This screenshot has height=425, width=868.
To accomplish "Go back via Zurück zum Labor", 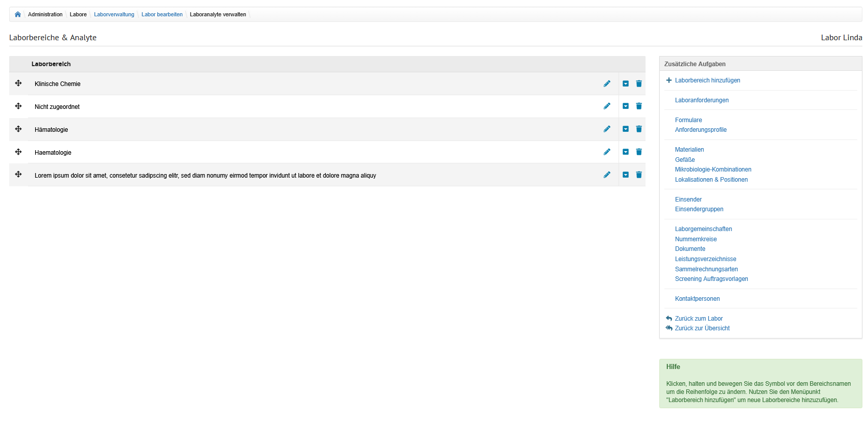I will pyautogui.click(x=698, y=319).
